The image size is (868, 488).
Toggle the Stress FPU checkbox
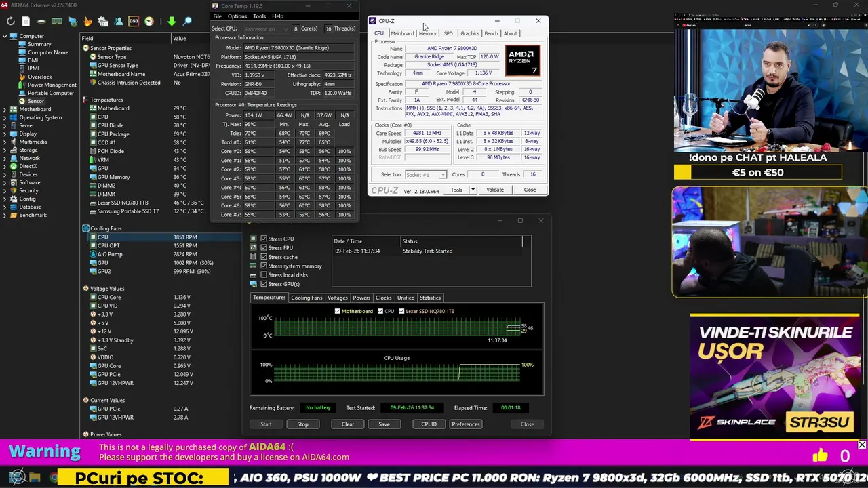pos(264,247)
